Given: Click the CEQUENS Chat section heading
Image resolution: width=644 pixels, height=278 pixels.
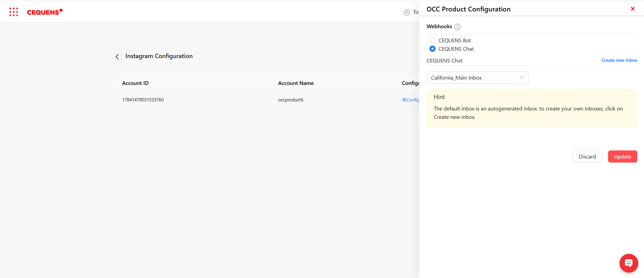Looking at the screenshot, I should (445, 61).
